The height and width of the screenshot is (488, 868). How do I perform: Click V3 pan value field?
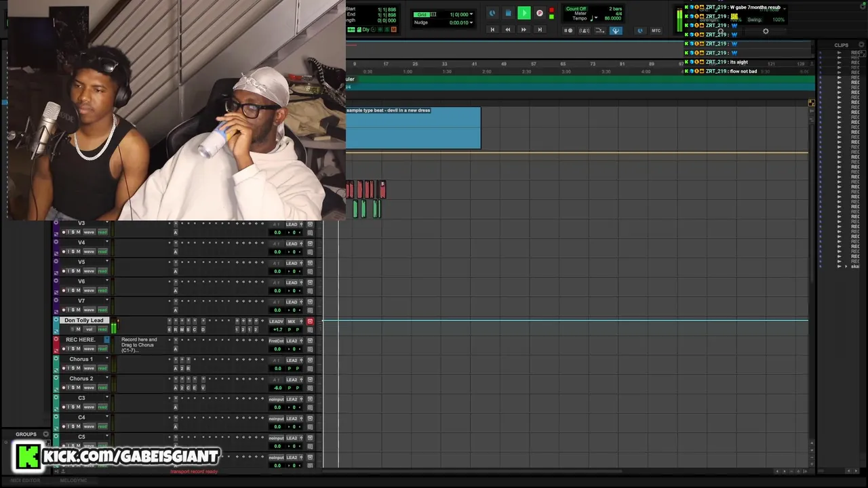[295, 232]
